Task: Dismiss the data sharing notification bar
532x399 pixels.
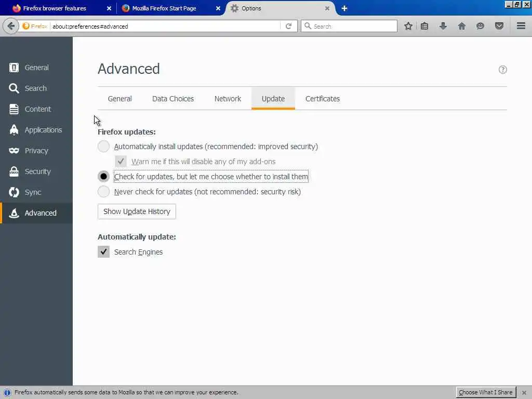Action: (x=524, y=393)
